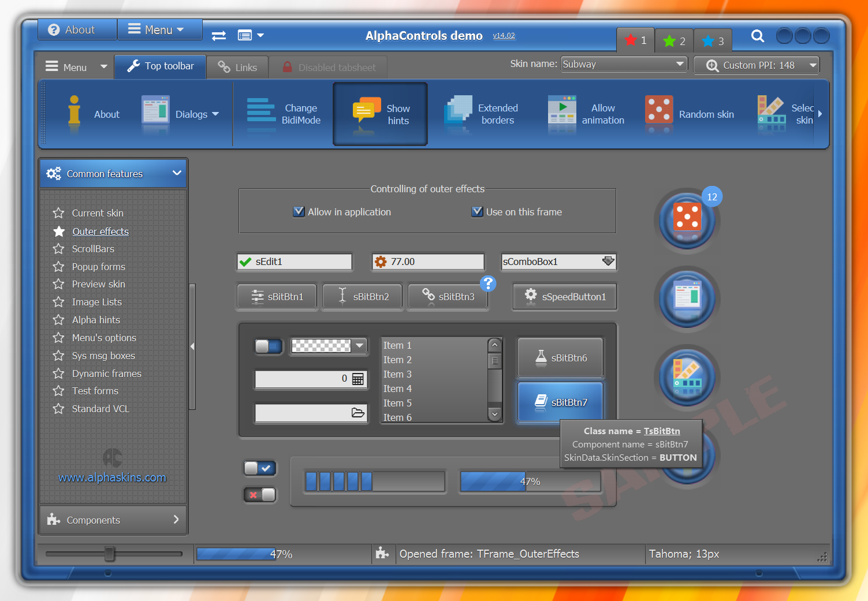Open the Skin name Subway dropdown
This screenshot has height=601, width=868.
[x=624, y=64]
